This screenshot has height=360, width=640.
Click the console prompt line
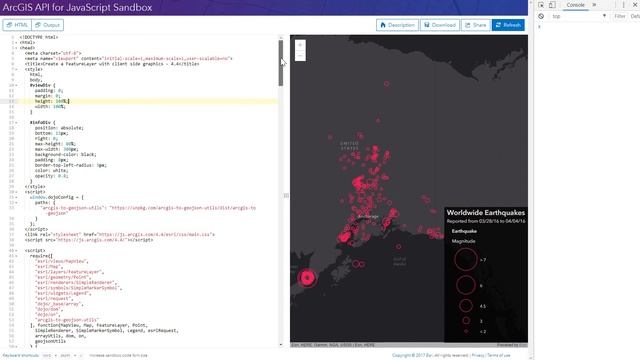588,27
